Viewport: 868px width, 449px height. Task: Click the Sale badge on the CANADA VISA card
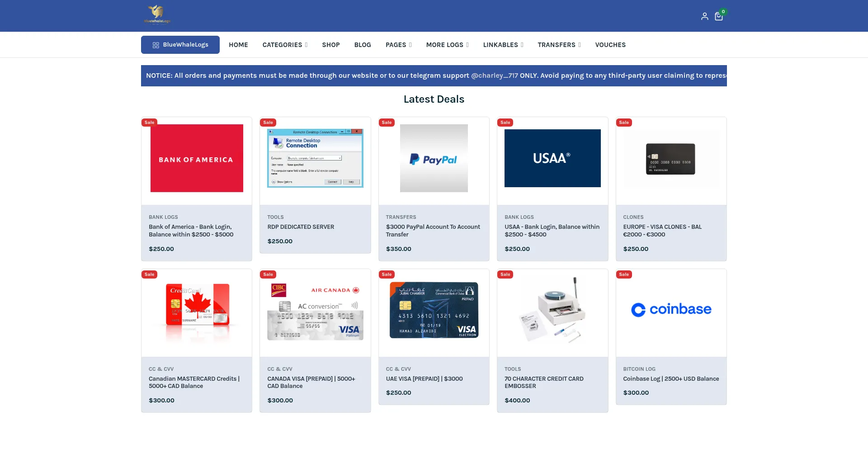point(268,274)
